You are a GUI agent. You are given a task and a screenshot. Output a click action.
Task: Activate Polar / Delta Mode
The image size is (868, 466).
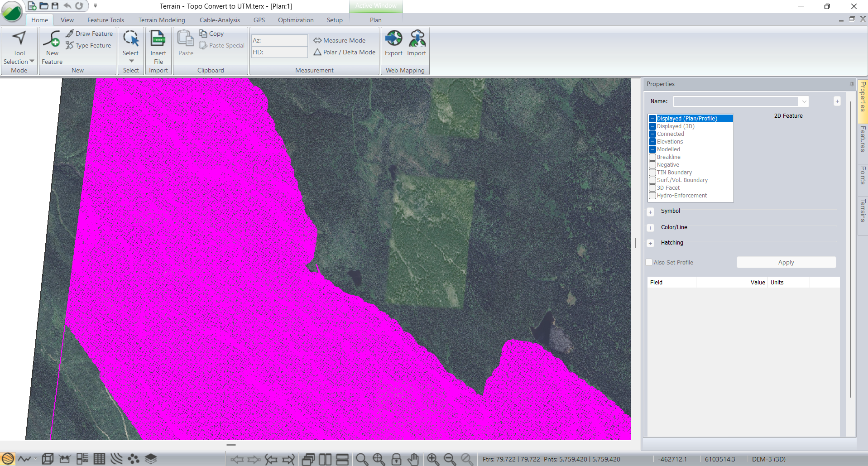pyautogui.click(x=344, y=52)
